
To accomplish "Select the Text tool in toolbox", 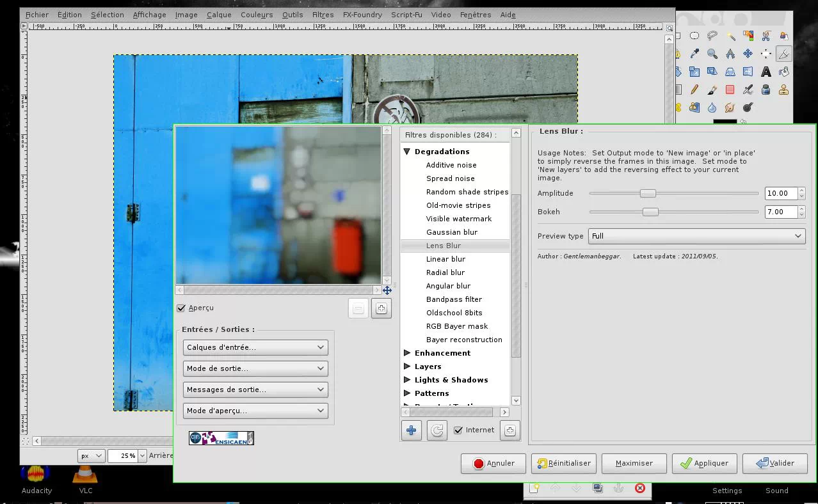I will (x=766, y=72).
